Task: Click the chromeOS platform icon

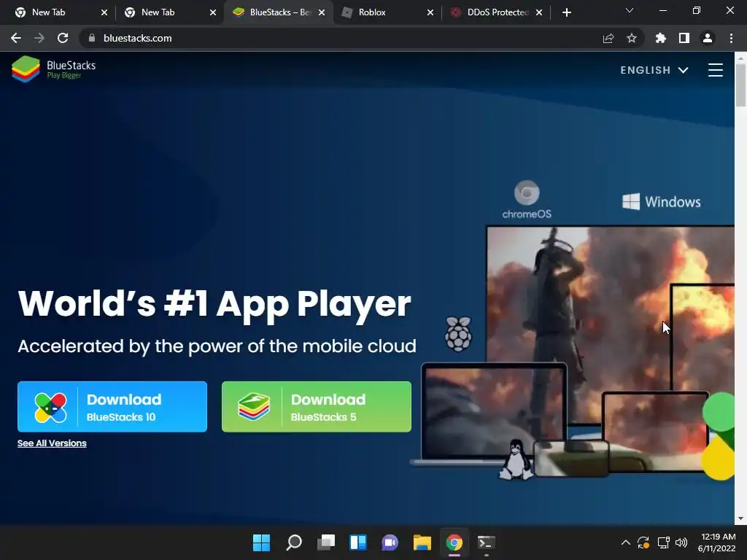Action: coord(527,200)
